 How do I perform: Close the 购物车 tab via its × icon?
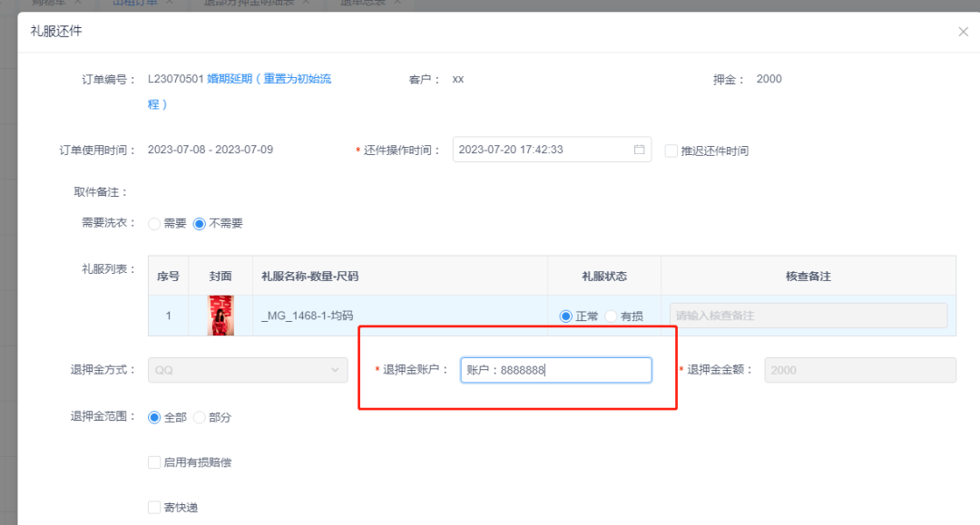point(75,4)
